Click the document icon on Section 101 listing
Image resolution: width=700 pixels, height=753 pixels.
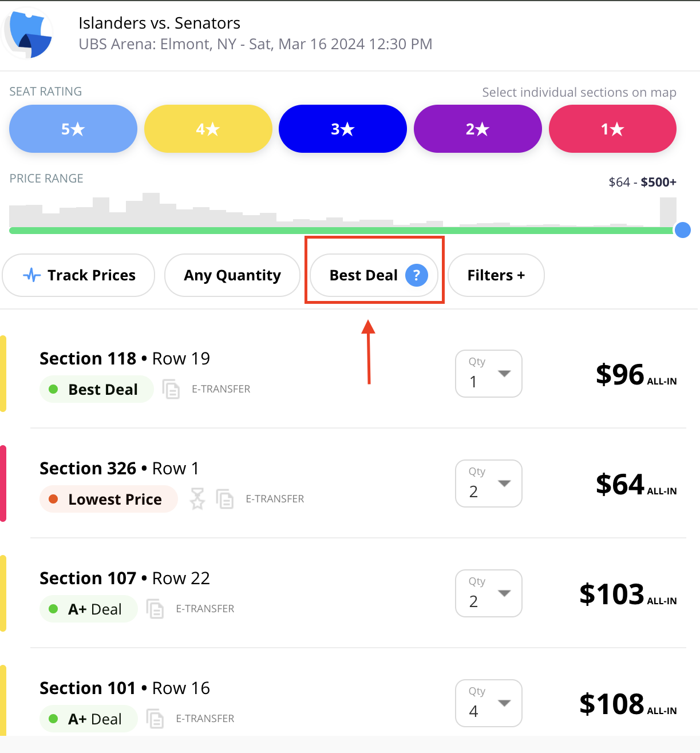tap(155, 719)
